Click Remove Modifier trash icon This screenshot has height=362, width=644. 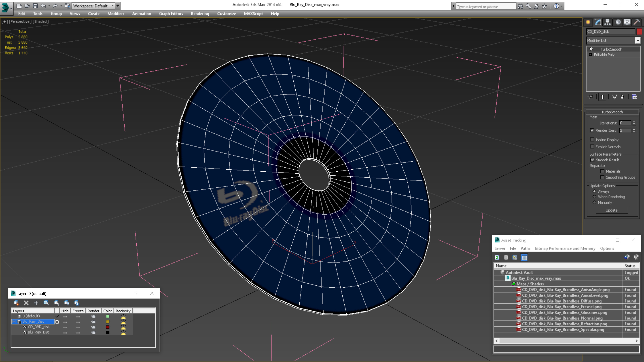coord(623,97)
